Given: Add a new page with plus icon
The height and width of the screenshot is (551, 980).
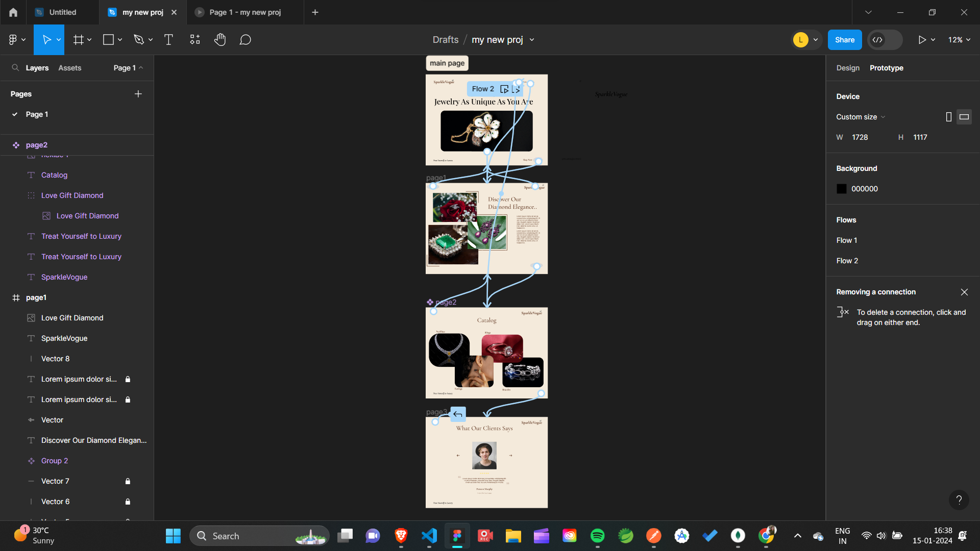Looking at the screenshot, I should 138,94.
